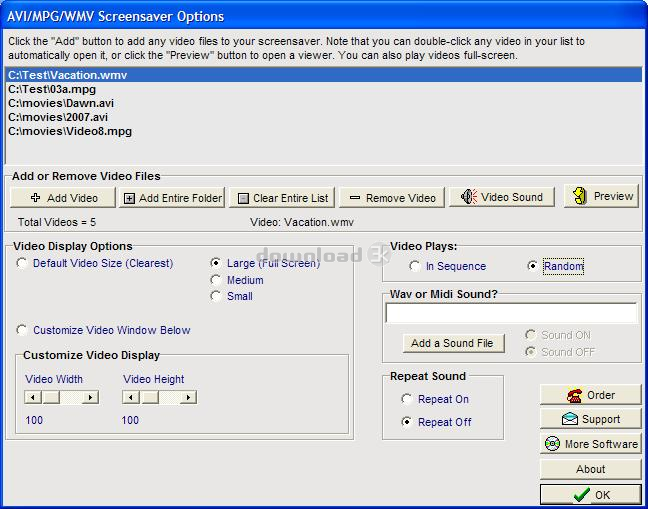Select Default Video Size option
This screenshot has width=648, height=509.
(x=23, y=263)
